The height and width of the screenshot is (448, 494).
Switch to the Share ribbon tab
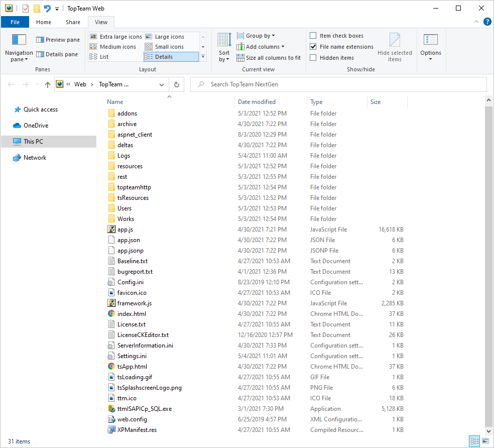[73, 22]
